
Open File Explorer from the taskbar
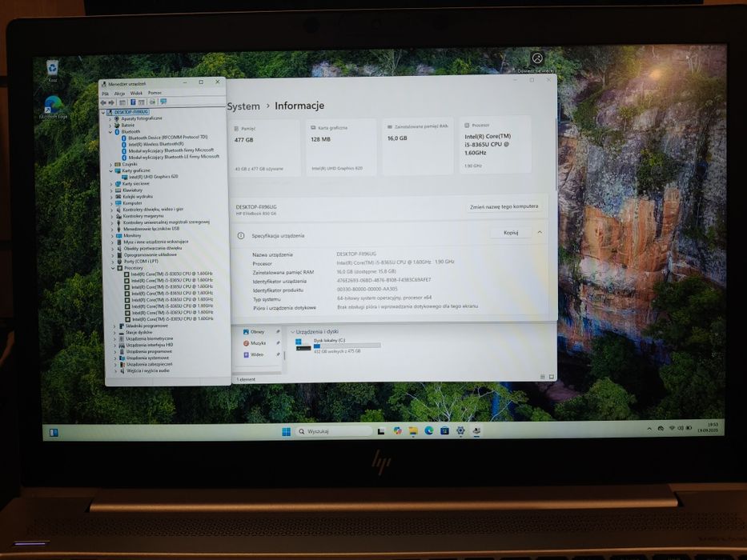click(x=413, y=431)
